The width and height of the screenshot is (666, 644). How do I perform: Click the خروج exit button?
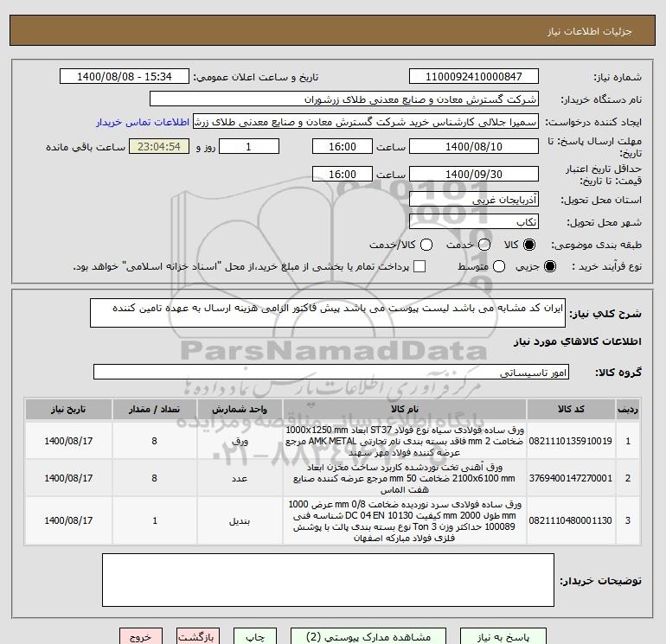[x=141, y=636]
